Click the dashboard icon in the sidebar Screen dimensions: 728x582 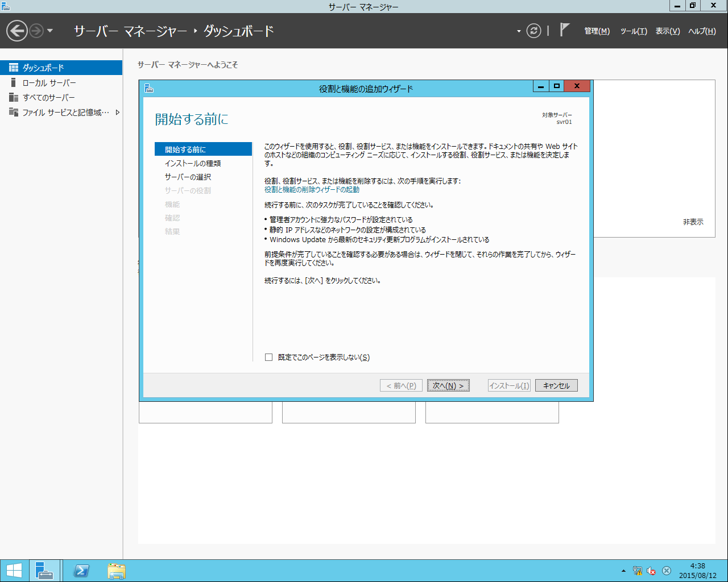click(14, 68)
